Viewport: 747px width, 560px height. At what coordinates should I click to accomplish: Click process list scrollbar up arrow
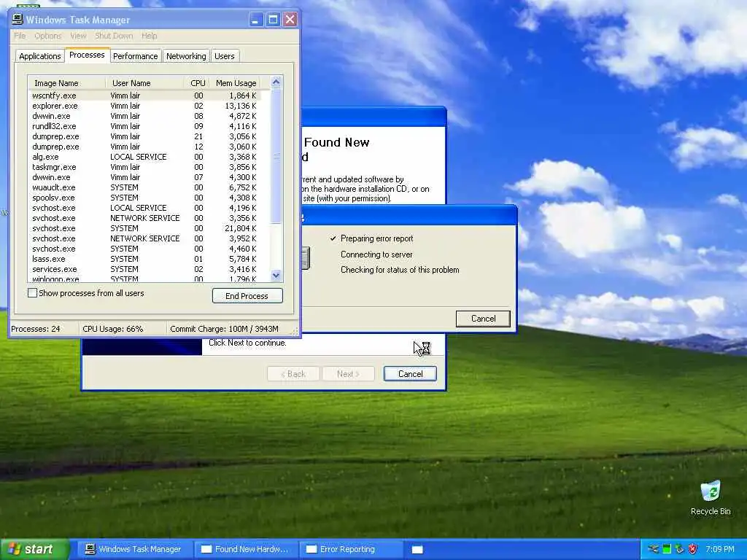pos(276,82)
